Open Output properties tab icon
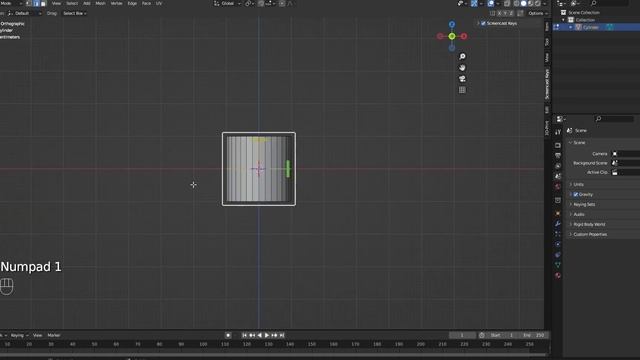The image size is (640, 360). [x=558, y=156]
